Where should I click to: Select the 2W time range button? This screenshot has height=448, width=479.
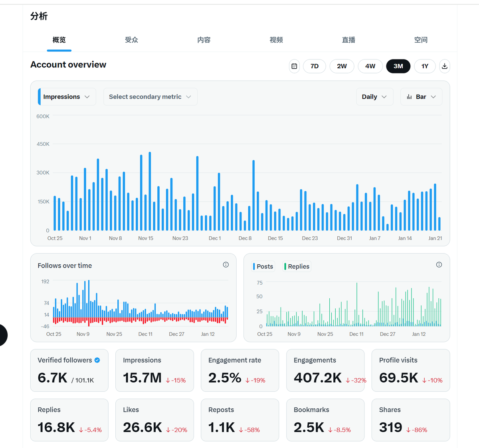(x=342, y=66)
